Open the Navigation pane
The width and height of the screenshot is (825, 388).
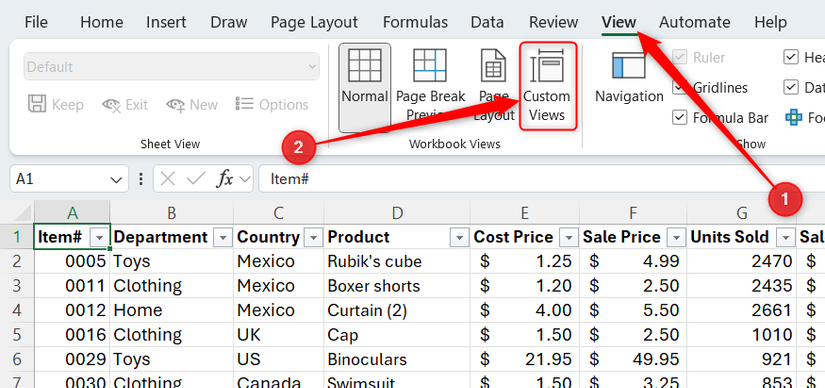[629, 78]
